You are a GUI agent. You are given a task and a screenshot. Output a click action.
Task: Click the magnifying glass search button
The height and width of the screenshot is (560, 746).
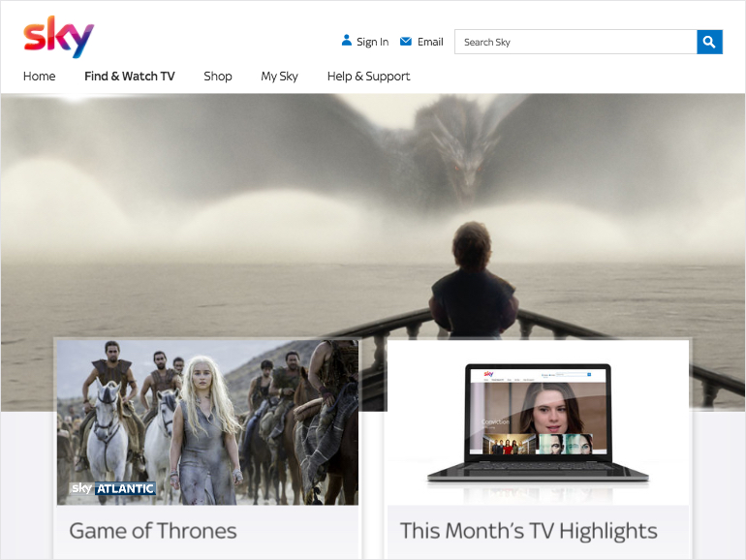(x=709, y=42)
